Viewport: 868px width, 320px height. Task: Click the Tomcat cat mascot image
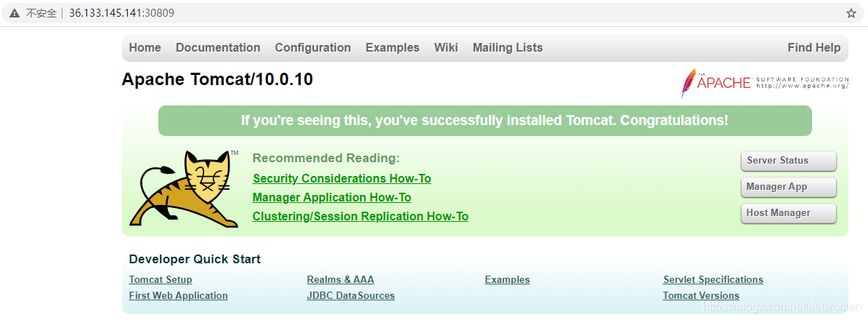click(185, 188)
